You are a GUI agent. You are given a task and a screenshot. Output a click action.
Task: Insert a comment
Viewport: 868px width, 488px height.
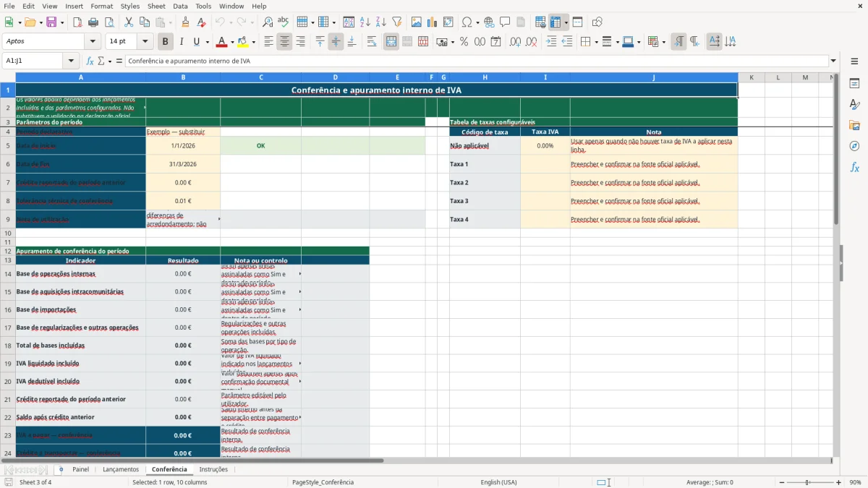coord(505,22)
